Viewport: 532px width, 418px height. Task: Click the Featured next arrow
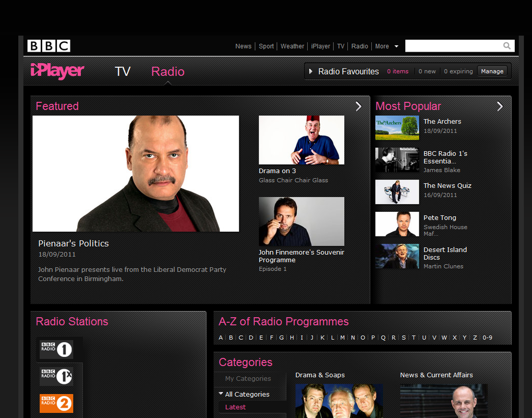coord(358,106)
